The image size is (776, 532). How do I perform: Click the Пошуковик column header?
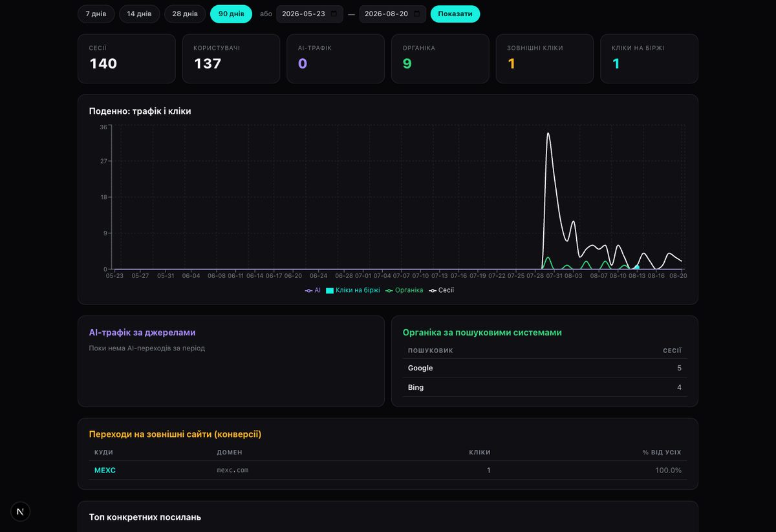[x=431, y=350]
